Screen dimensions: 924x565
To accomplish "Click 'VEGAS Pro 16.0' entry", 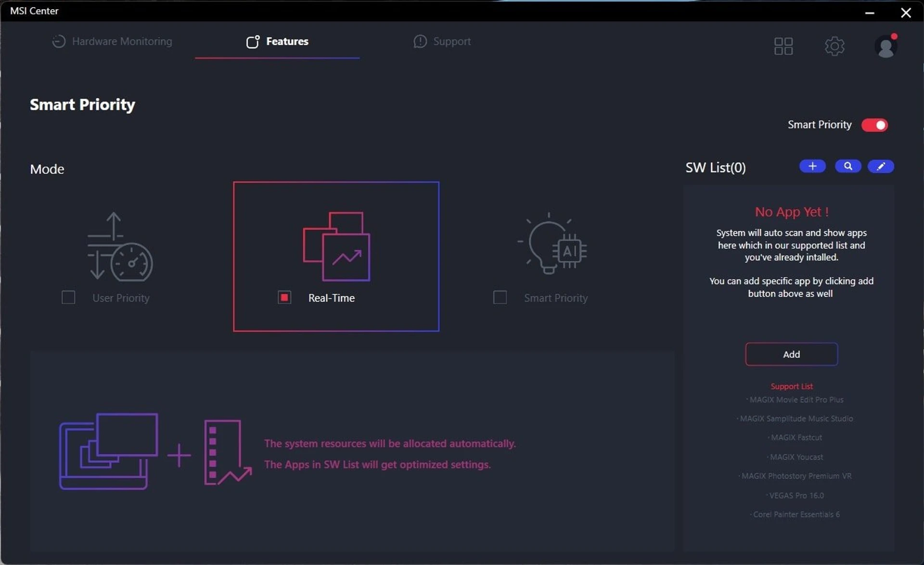I will [x=796, y=495].
